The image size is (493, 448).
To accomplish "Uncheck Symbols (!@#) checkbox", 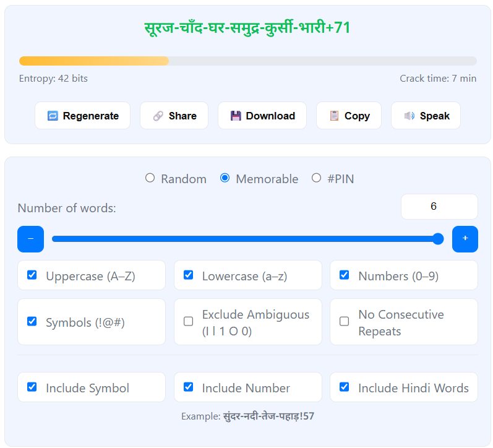I will click(x=32, y=322).
